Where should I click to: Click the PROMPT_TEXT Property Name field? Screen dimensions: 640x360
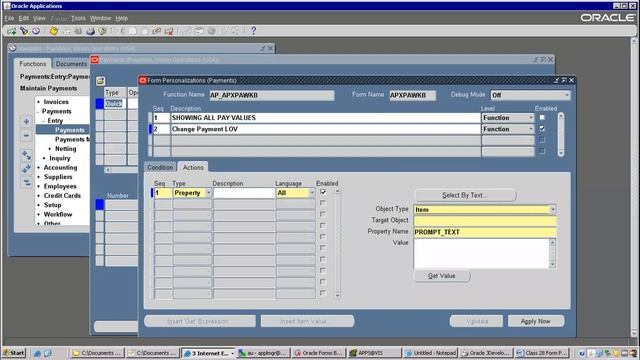coord(485,232)
